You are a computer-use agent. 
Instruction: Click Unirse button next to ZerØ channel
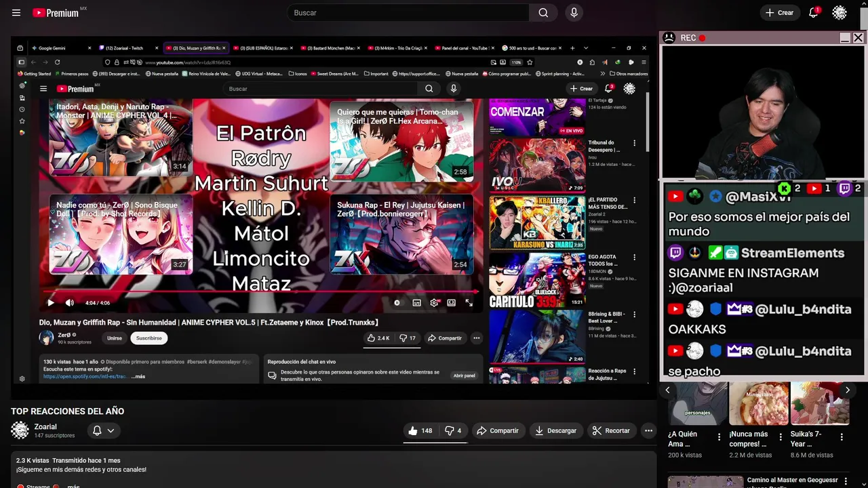pyautogui.click(x=115, y=338)
